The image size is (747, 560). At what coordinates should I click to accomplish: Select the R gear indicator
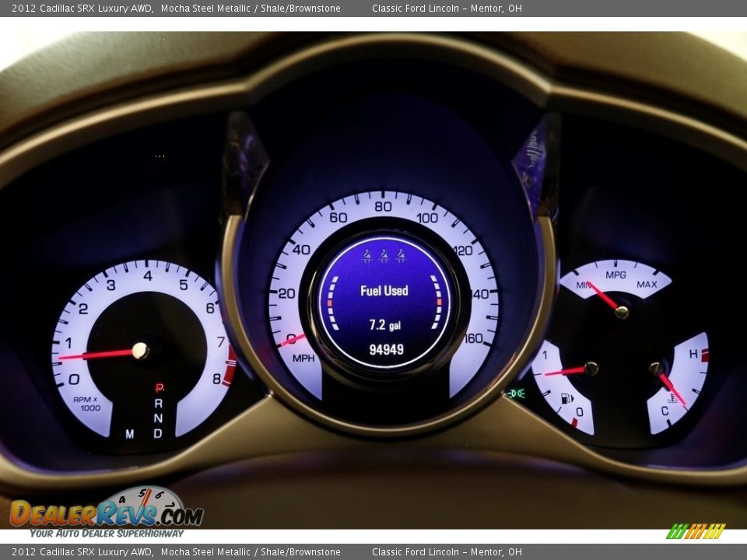[x=159, y=403]
